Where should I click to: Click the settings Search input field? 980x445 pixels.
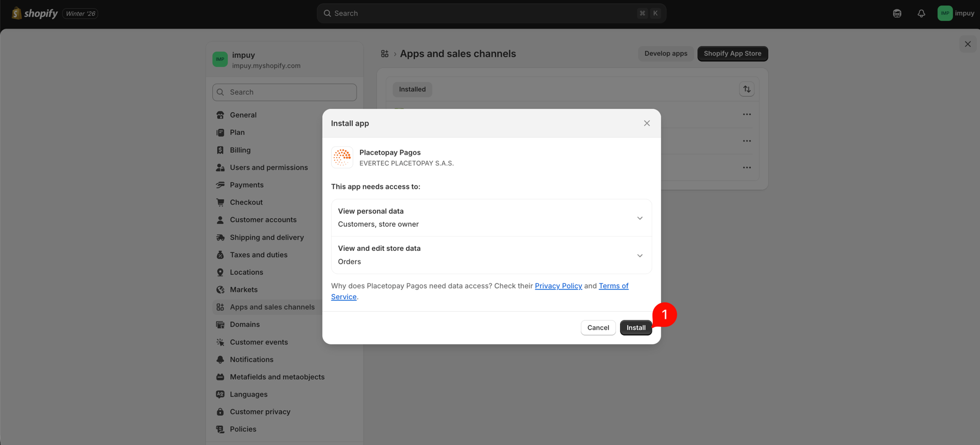(x=285, y=92)
